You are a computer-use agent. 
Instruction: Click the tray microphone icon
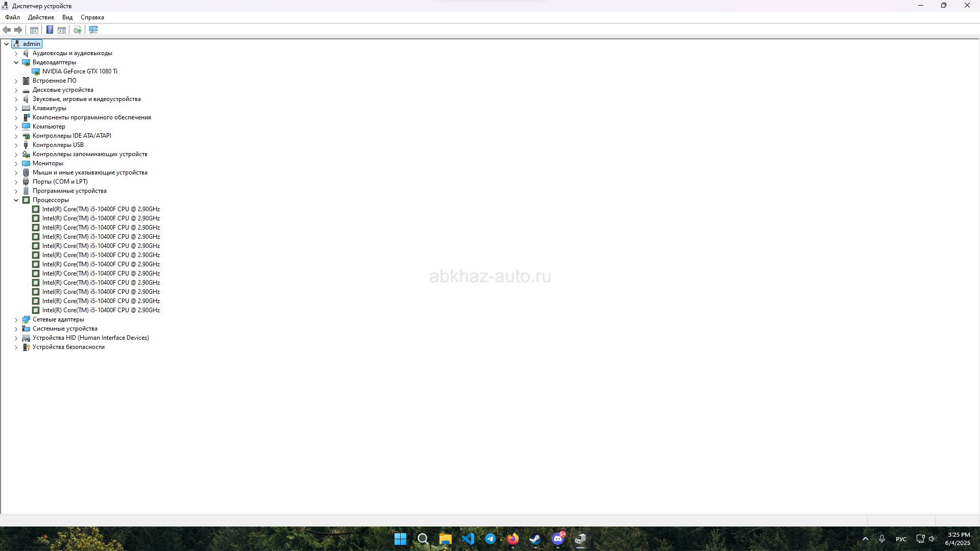[881, 539]
